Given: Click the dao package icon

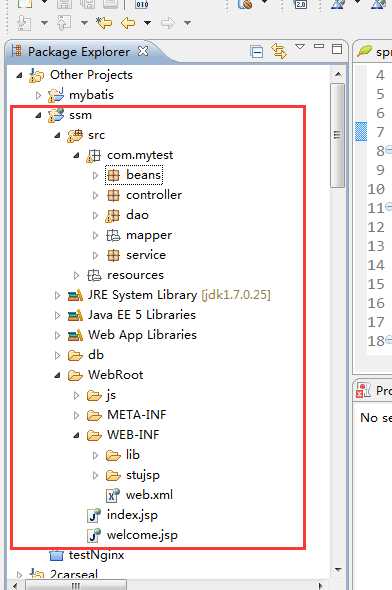Looking at the screenshot, I should pyautogui.click(x=112, y=215).
